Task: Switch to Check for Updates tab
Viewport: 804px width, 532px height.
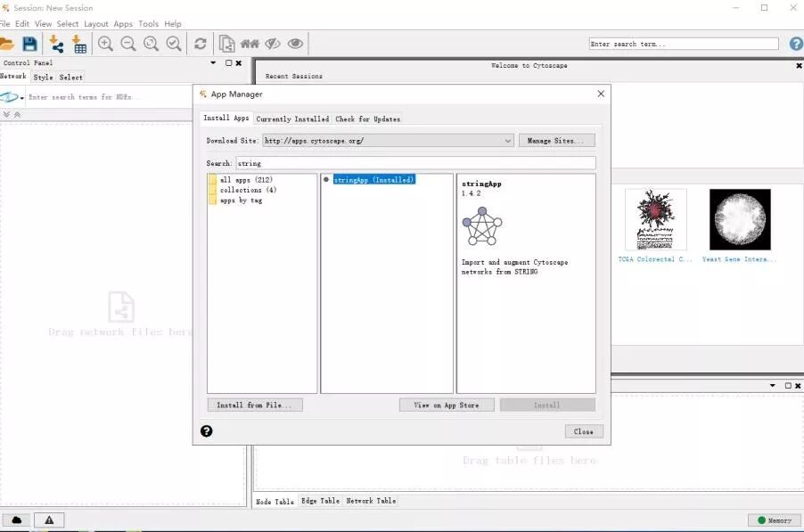Action: click(367, 119)
